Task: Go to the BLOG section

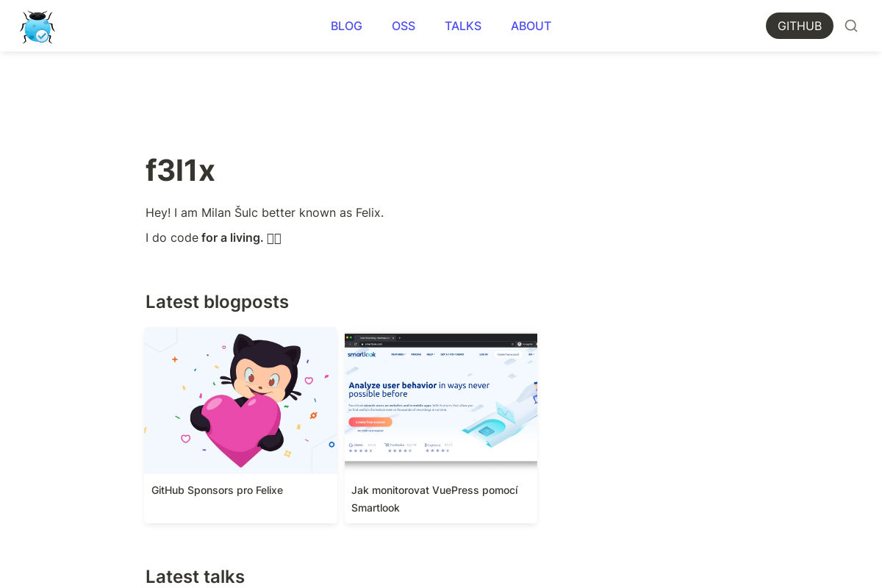Action: [346, 26]
